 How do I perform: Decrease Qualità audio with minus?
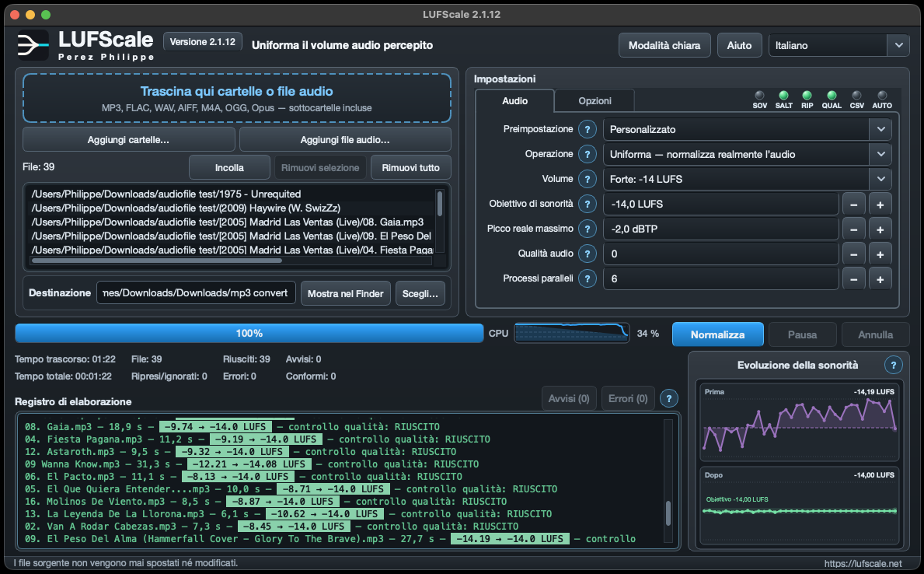pyautogui.click(x=854, y=254)
